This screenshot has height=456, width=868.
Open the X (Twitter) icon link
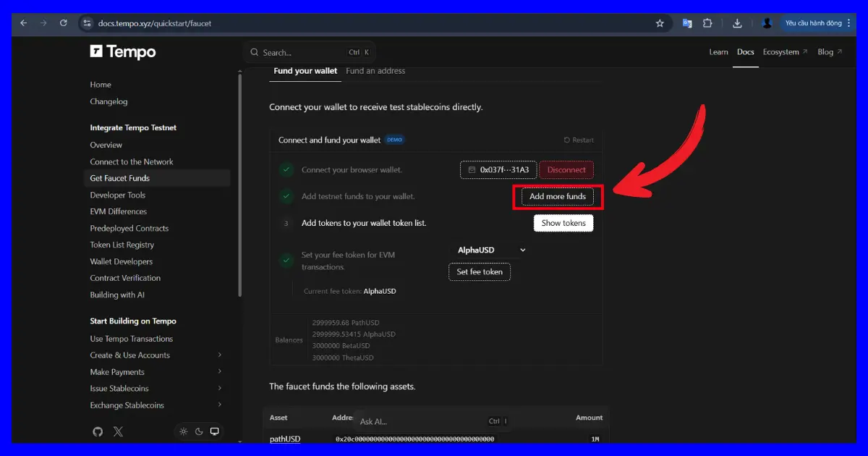[119, 431]
